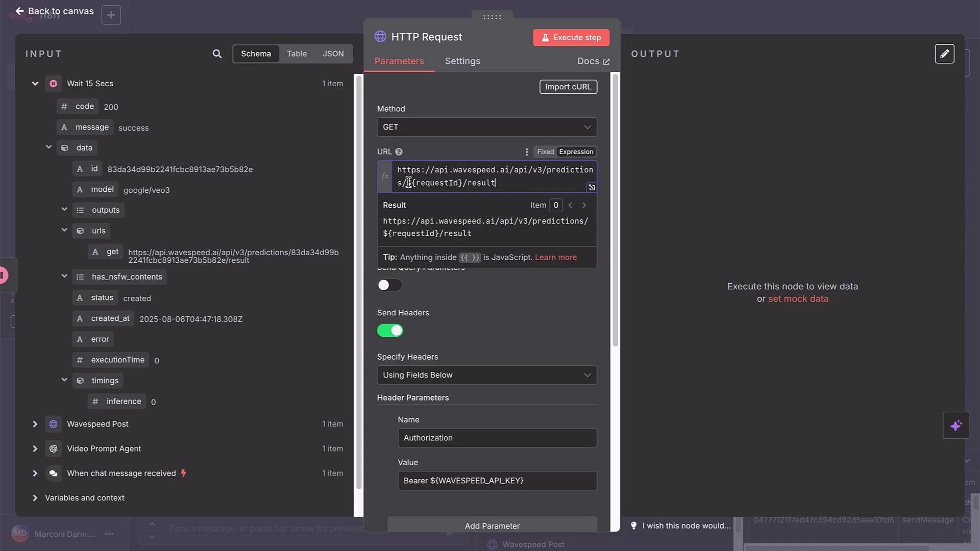Image resolution: width=980 pixels, height=551 pixels.
Task: Click into the URL expression field
Action: 494,177
